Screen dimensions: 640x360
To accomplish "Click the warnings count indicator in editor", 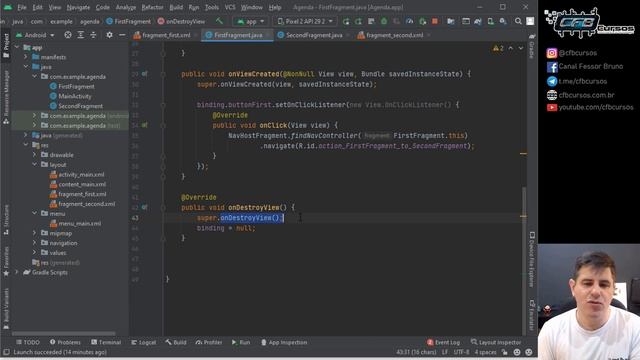I will pyautogui.click(x=498, y=48).
